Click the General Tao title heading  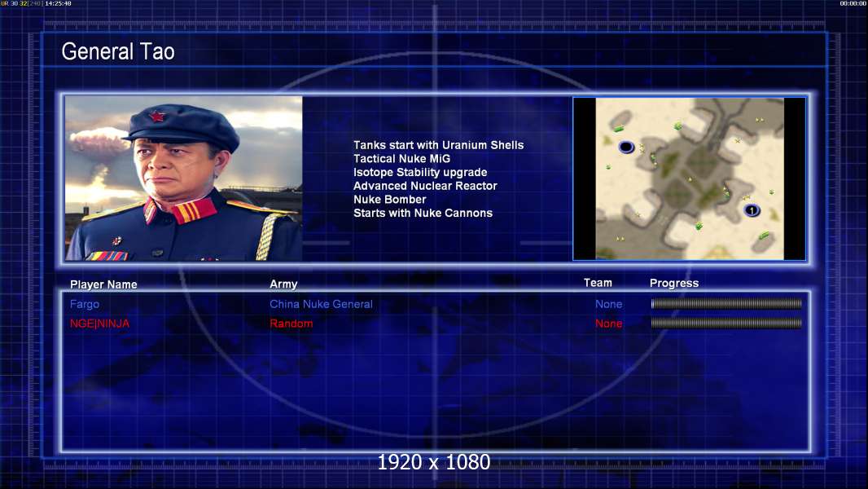(x=118, y=51)
